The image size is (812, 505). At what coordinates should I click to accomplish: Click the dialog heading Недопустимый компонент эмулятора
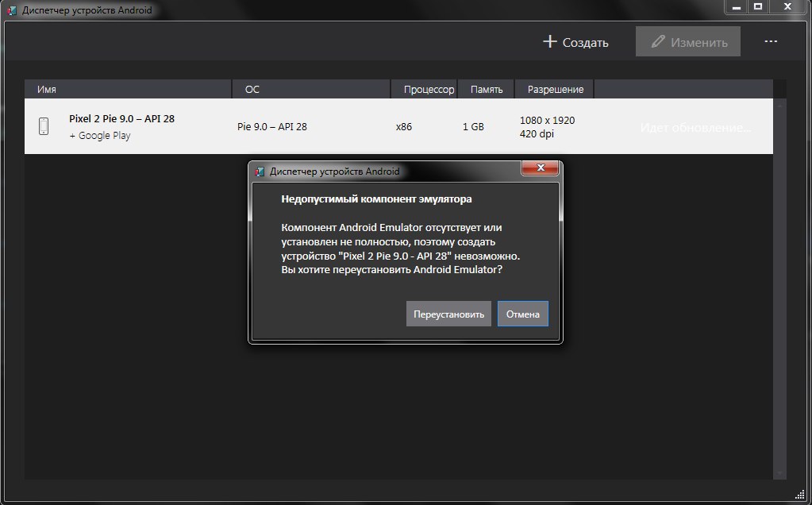pyautogui.click(x=376, y=199)
